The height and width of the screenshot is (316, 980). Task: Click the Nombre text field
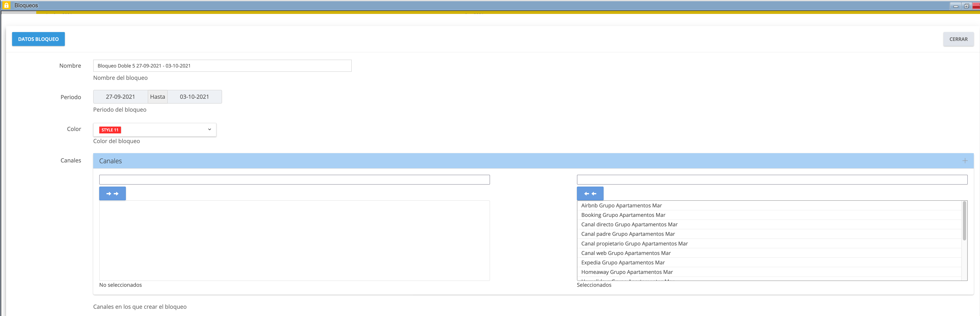(222, 65)
